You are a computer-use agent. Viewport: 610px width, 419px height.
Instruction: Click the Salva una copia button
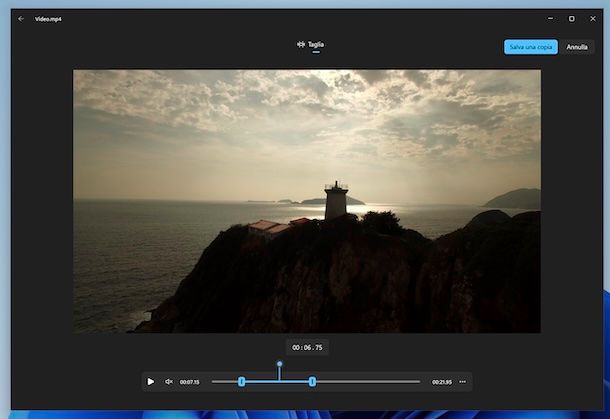(x=531, y=47)
